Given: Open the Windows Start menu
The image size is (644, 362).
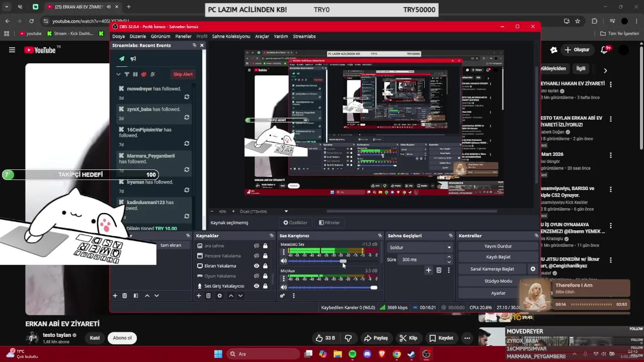Looking at the screenshot, I should [x=218, y=354].
